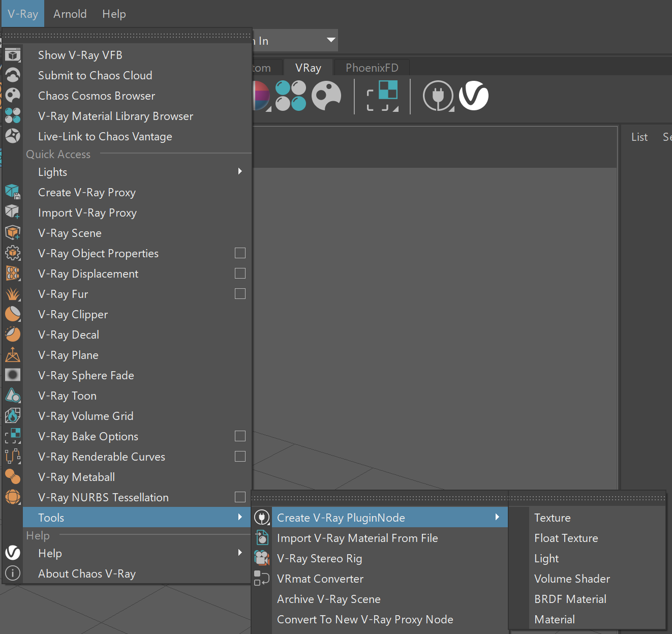Tear off the V-Ray menu dotted handle
The height and width of the screenshot is (634, 672).
click(127, 36)
